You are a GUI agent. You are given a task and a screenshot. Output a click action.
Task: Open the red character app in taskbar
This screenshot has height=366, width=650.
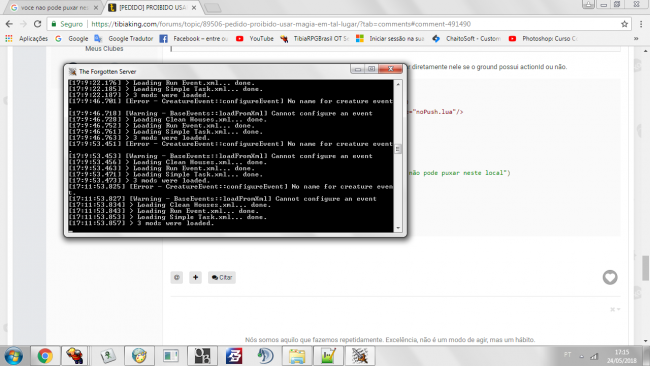(x=75, y=356)
